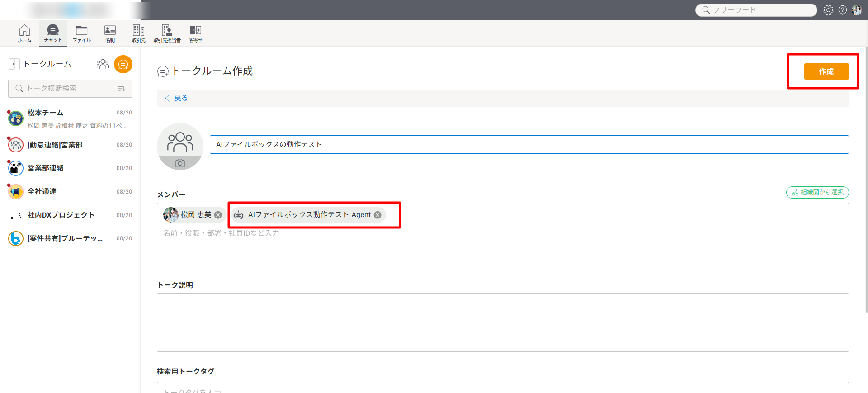Click the 作成 create button

click(x=826, y=71)
